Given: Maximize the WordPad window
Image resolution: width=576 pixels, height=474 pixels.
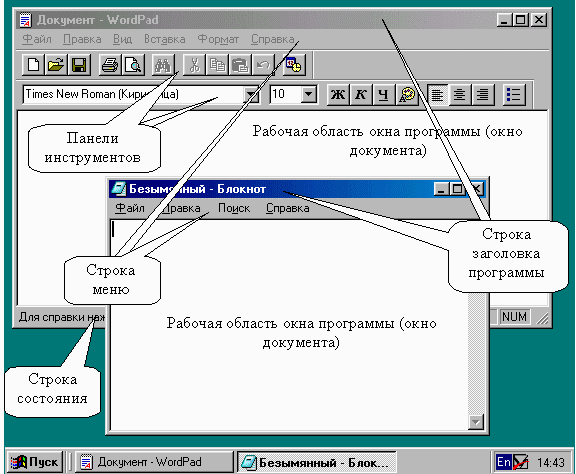Looking at the screenshot, I should point(521,20).
